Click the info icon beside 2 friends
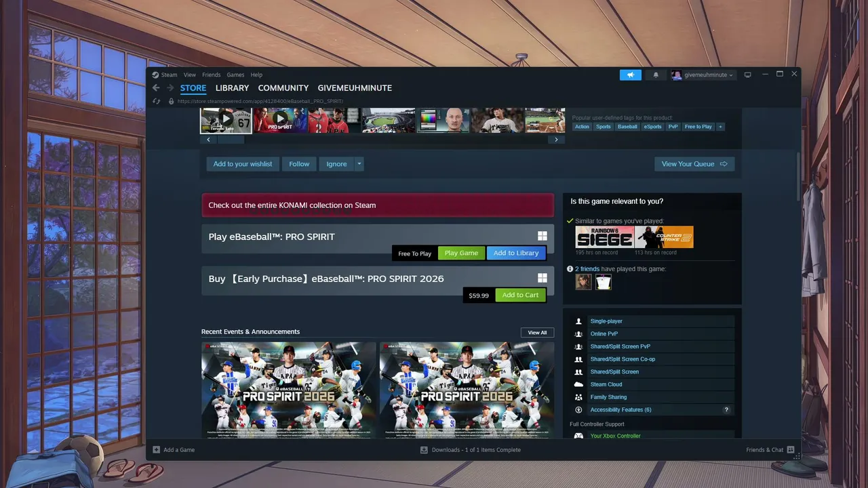868x488 pixels. pyautogui.click(x=570, y=269)
